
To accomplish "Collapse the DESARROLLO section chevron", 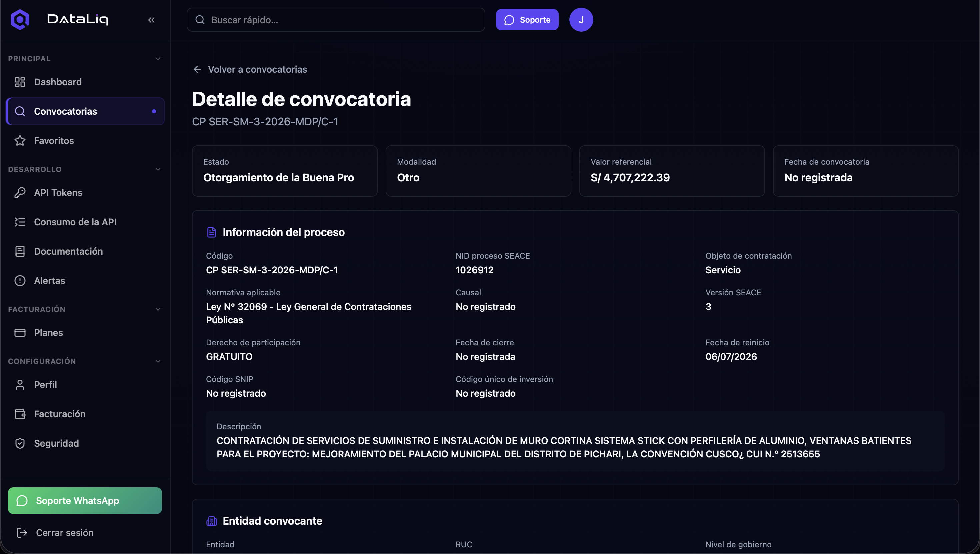I will (x=158, y=169).
